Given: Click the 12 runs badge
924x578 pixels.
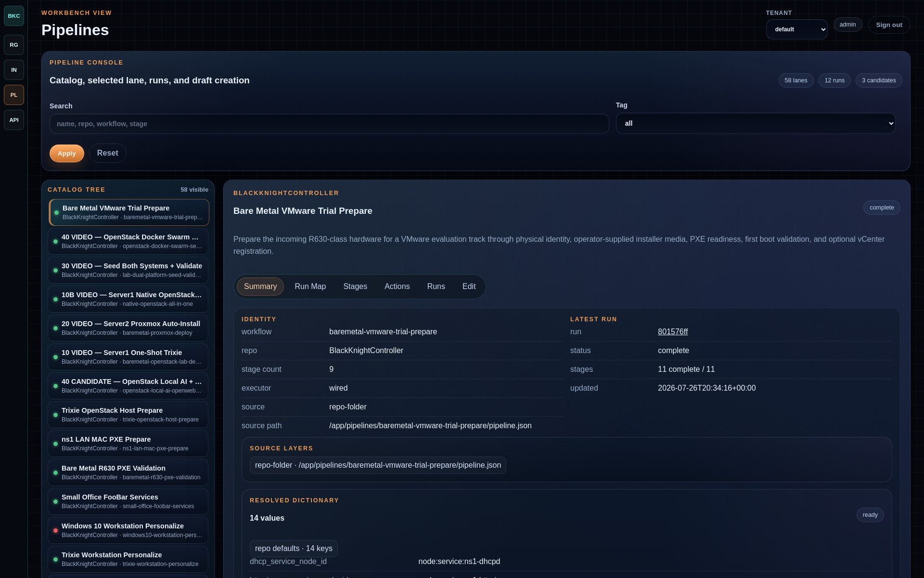Looking at the screenshot, I should [x=834, y=80].
